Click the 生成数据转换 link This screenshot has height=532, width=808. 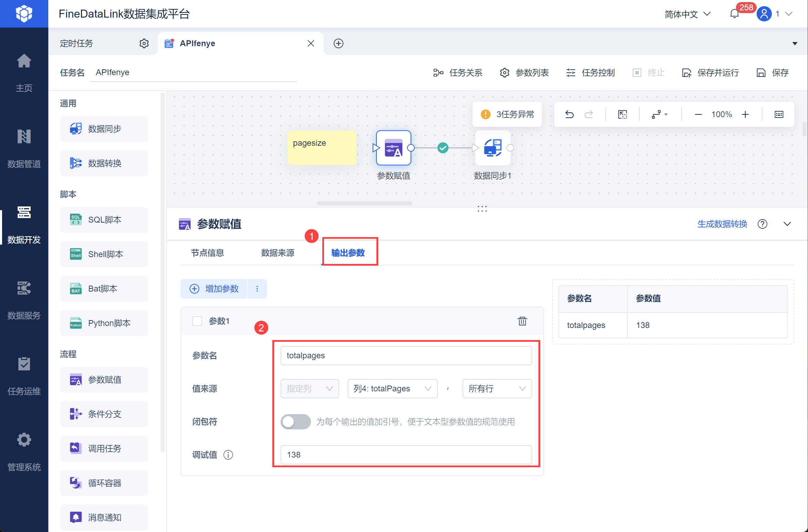(722, 224)
